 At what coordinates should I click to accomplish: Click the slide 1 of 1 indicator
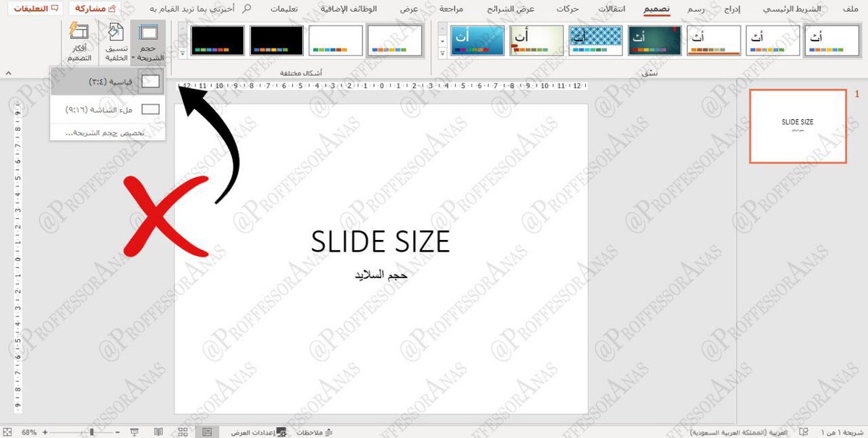pos(842,432)
